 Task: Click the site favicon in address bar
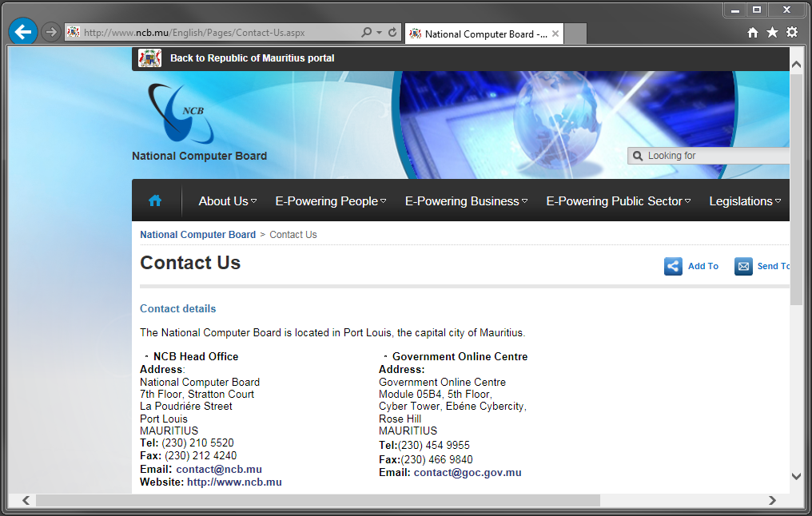(x=74, y=32)
